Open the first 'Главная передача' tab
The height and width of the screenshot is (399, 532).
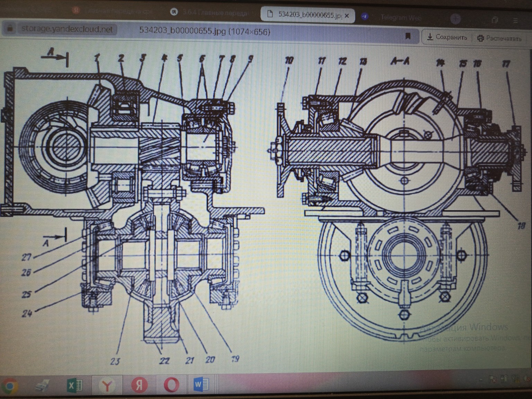[x=114, y=11]
